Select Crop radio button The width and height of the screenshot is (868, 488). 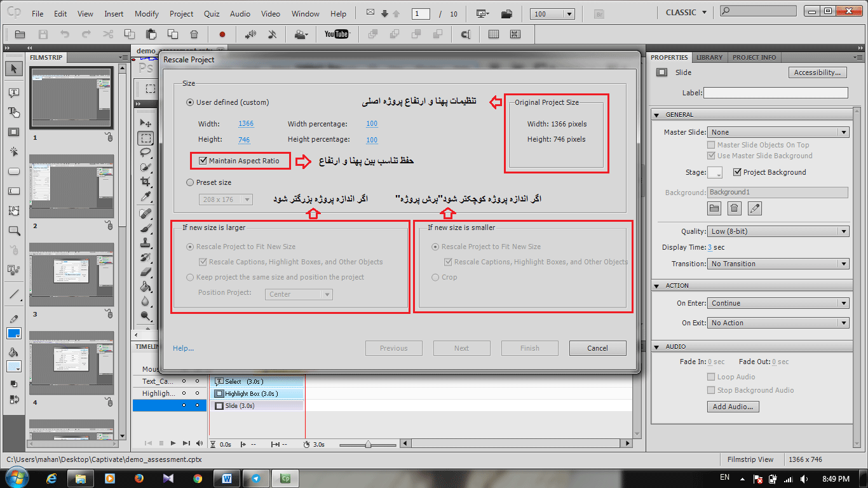point(435,277)
